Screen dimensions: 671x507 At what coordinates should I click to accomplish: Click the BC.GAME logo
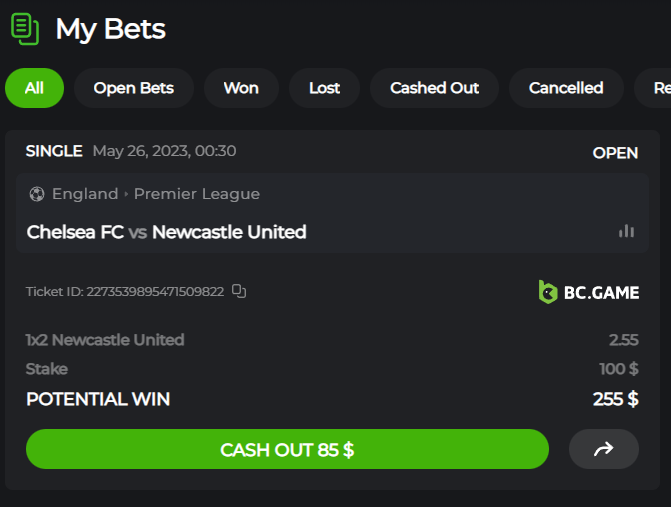pyautogui.click(x=588, y=292)
